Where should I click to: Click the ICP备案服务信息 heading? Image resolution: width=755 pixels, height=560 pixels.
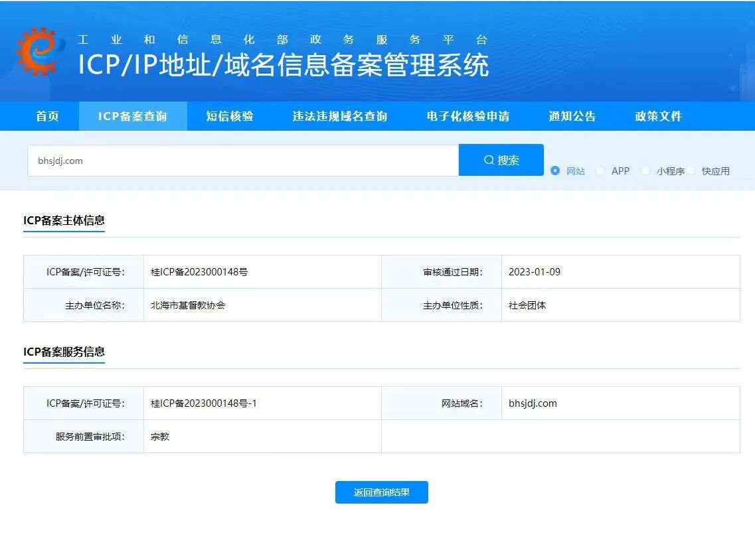tap(64, 352)
